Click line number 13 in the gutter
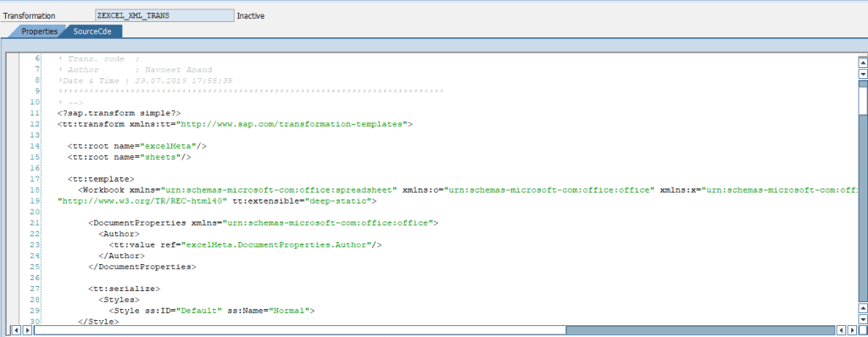The width and height of the screenshot is (868, 337). (x=36, y=135)
